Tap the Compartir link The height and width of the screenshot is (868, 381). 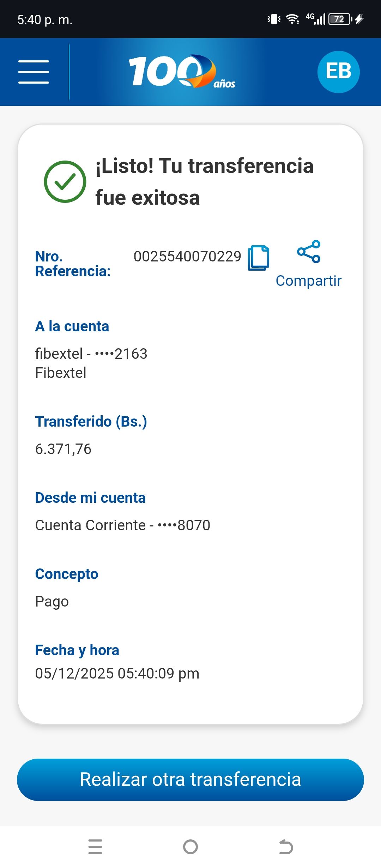coord(309,281)
